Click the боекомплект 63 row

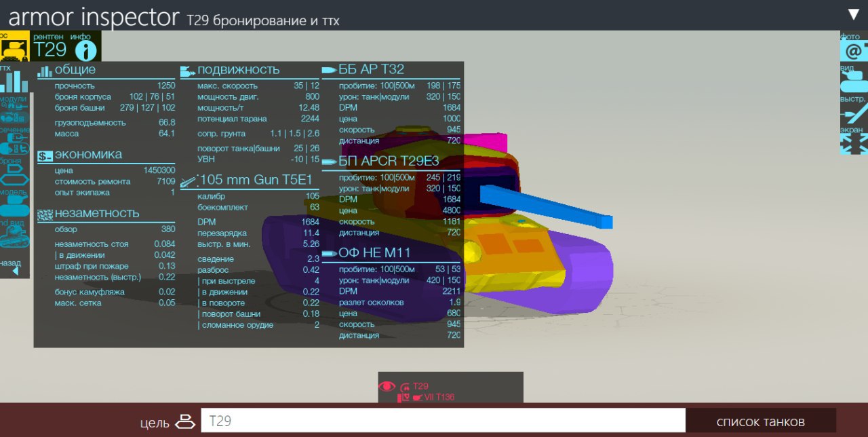point(258,207)
